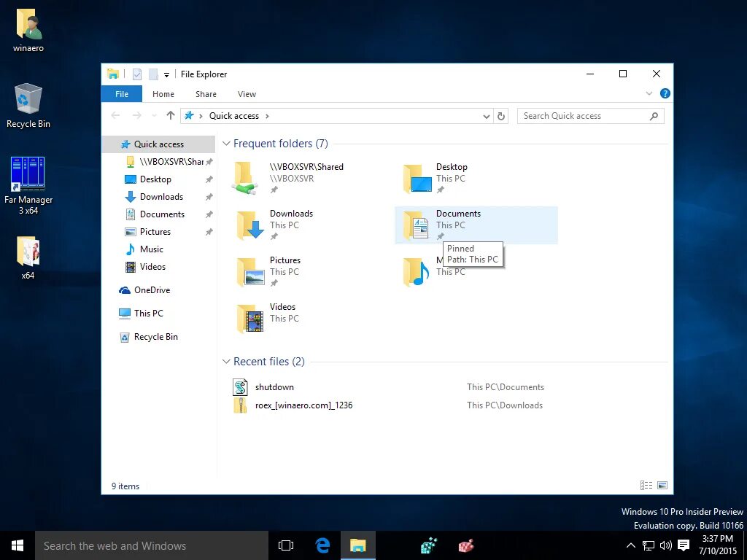Expand the ribbon with the chevron control
Viewport: 747px width, 560px height.
[x=649, y=93]
